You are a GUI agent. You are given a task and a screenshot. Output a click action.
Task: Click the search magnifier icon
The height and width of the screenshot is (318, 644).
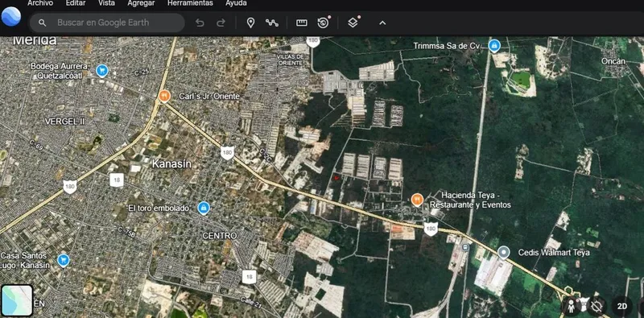(43, 23)
